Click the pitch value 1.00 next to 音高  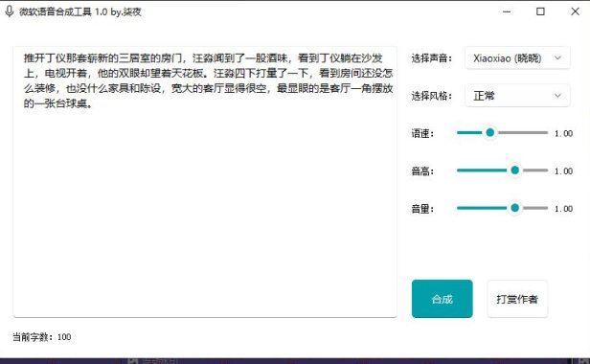tap(563, 171)
